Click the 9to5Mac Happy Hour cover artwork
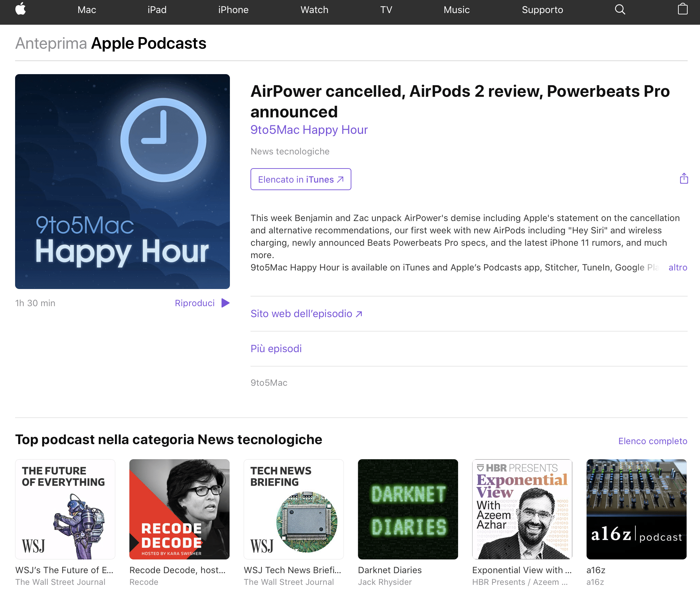 pos(122,182)
